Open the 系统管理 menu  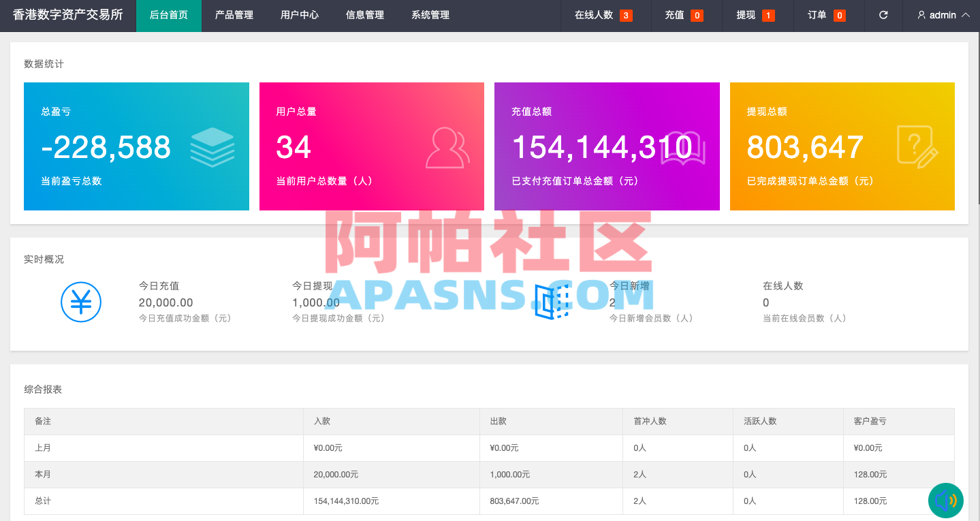[x=429, y=14]
